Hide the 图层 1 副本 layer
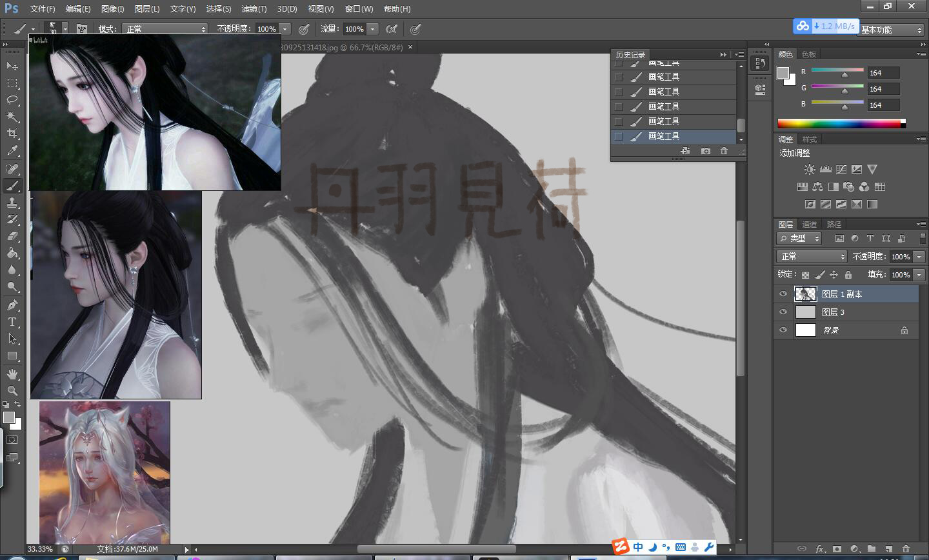This screenshot has width=929, height=560. (x=783, y=294)
